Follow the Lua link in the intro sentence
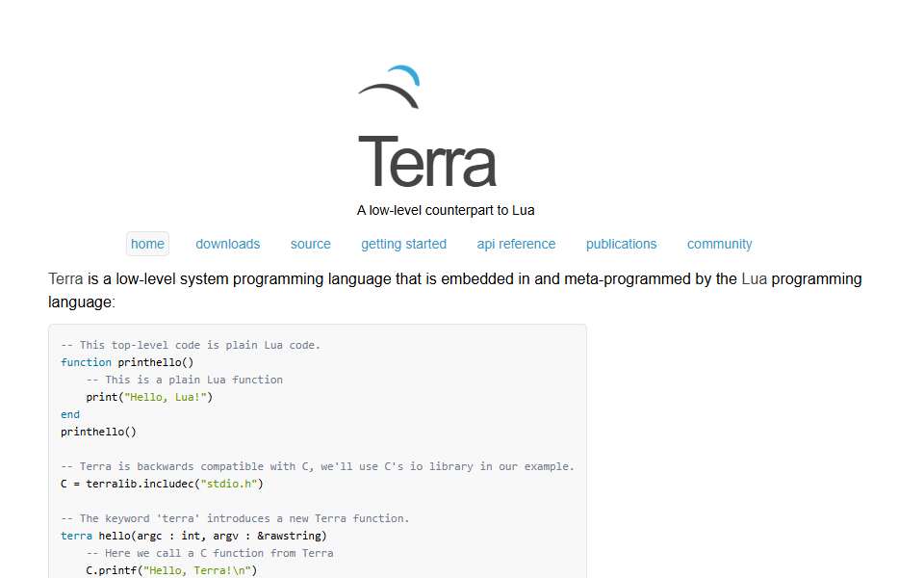This screenshot has height=578, width=924. pyautogui.click(x=754, y=279)
